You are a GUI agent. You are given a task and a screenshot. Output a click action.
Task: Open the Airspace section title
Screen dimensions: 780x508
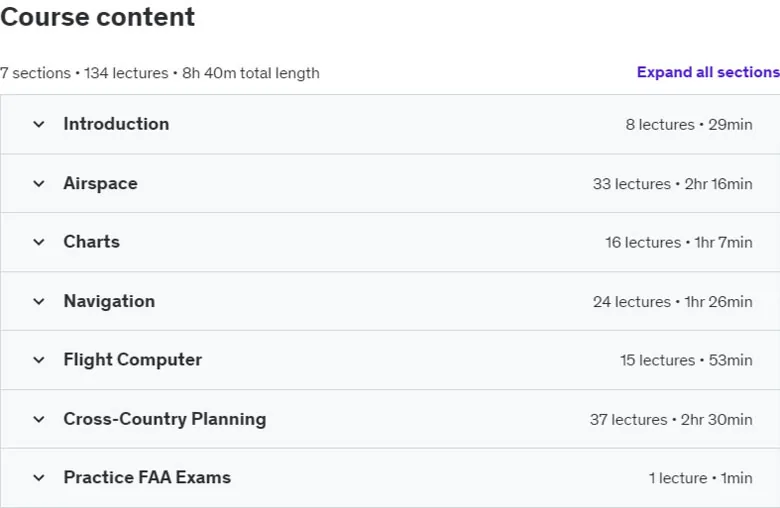pos(100,184)
